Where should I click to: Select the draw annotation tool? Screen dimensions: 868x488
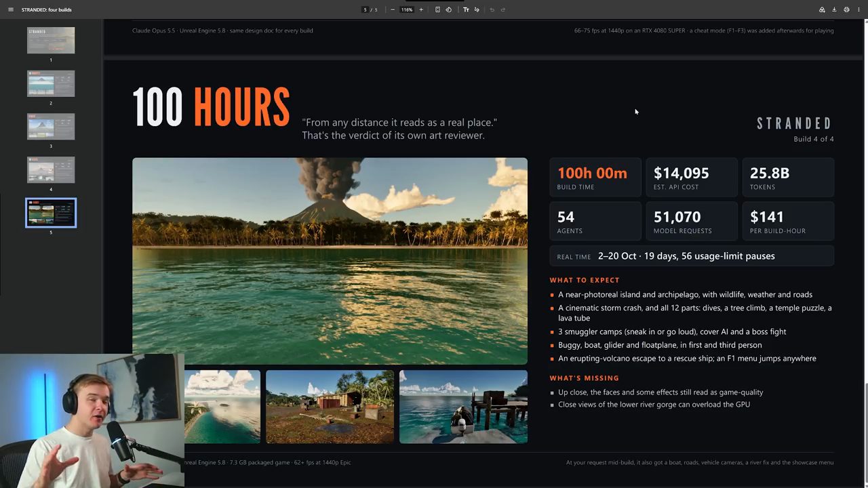click(477, 9)
